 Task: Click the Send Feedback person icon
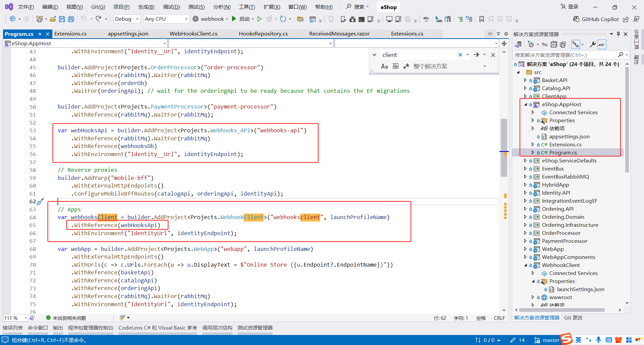point(636,19)
